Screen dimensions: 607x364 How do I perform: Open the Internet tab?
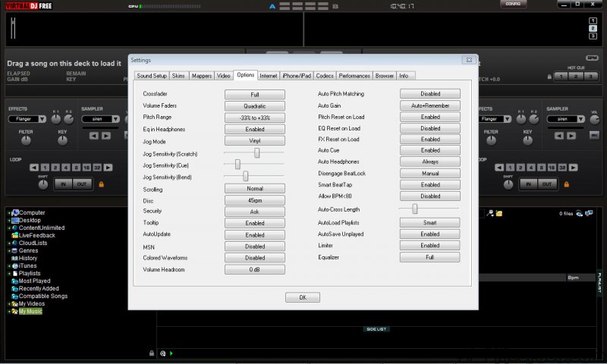click(269, 76)
